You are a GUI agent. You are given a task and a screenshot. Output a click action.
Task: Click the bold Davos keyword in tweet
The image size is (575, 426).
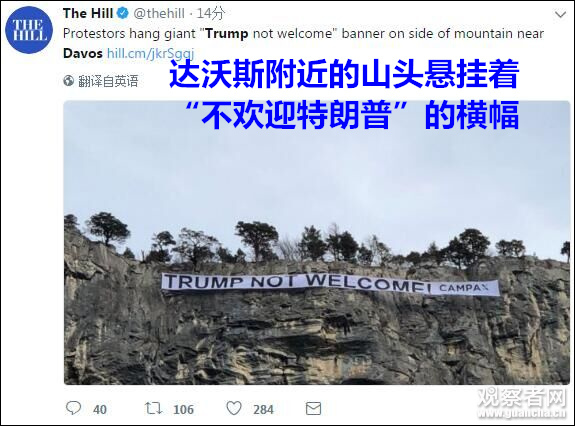pos(83,53)
